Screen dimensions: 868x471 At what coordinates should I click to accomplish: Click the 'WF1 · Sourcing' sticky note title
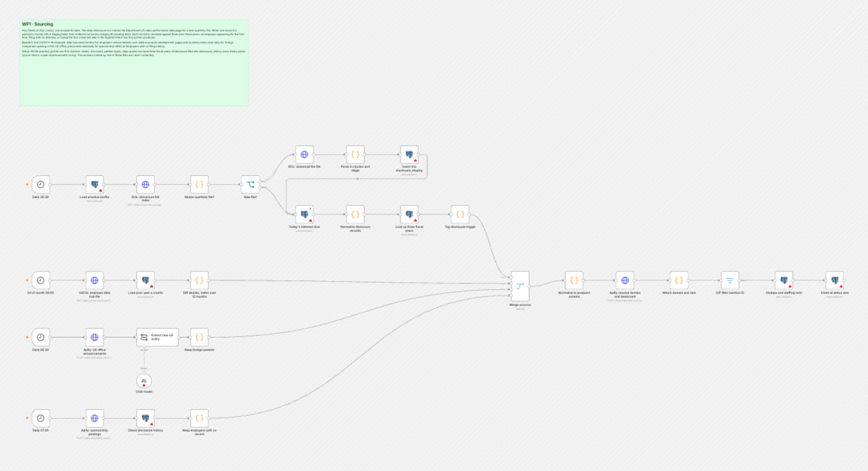click(x=37, y=24)
